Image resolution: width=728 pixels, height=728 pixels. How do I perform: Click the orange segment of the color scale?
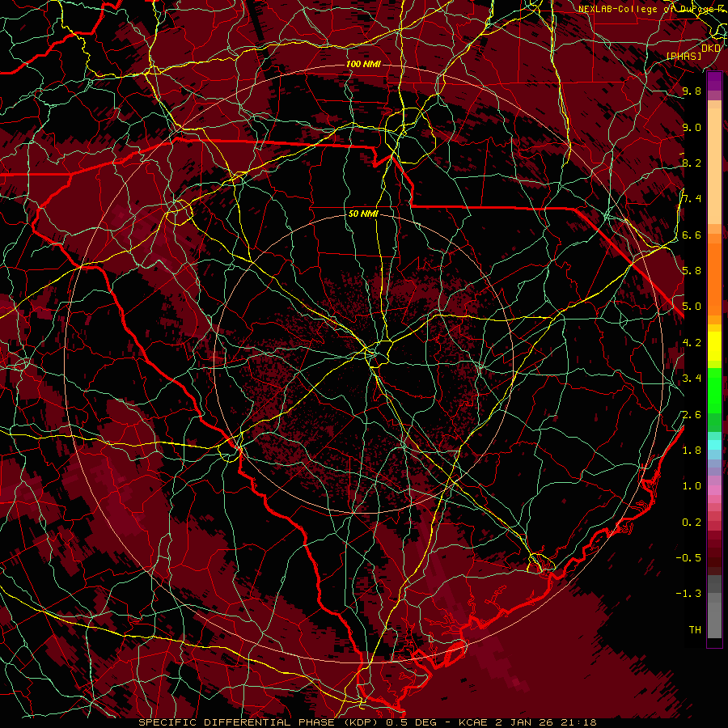point(714,278)
